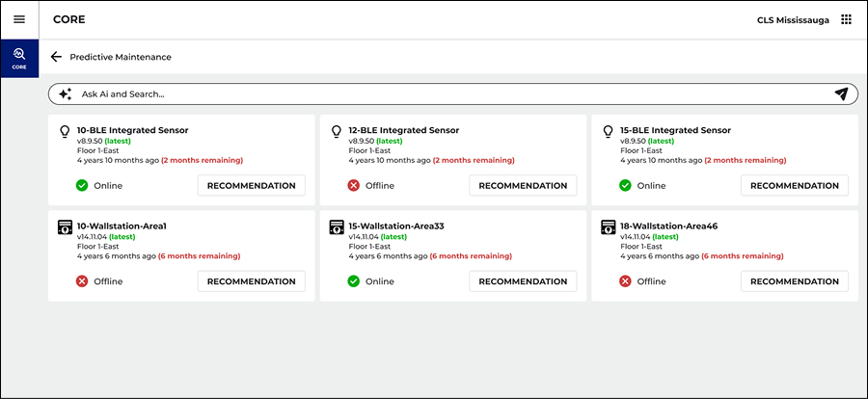Click the bulb icon for 12-BLE Integrated Sensor
This screenshot has height=399, width=868.
336,132
